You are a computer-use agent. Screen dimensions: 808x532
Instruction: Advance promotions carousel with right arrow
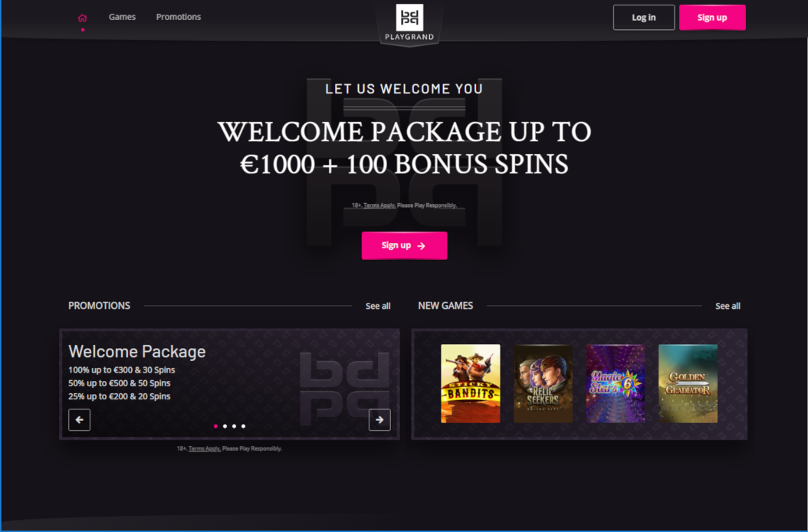click(379, 419)
